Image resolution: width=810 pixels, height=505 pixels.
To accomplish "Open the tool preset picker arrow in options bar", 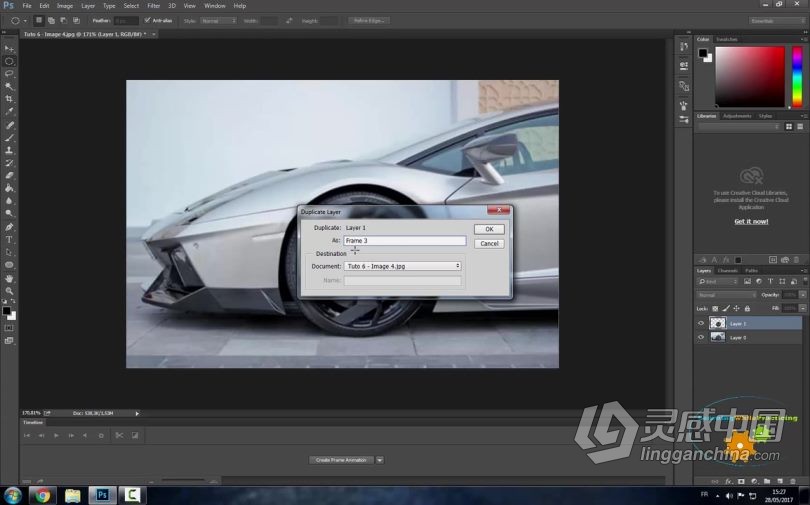I will [25, 21].
